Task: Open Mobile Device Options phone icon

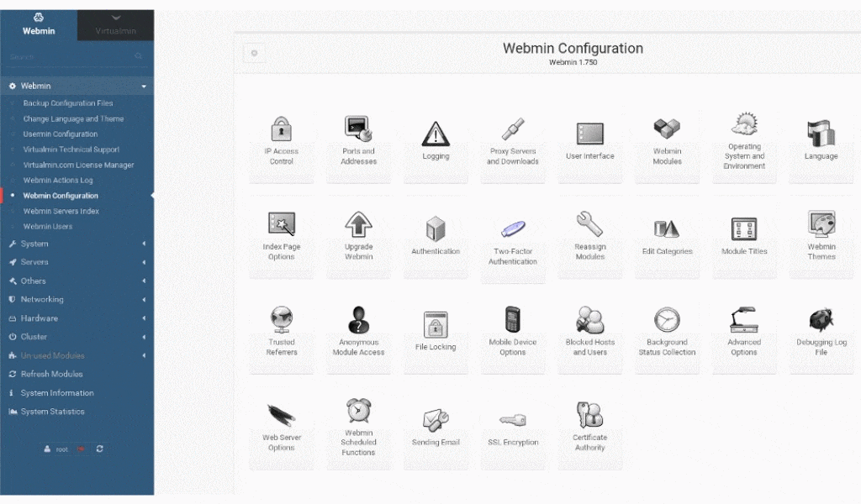Action: tap(513, 319)
